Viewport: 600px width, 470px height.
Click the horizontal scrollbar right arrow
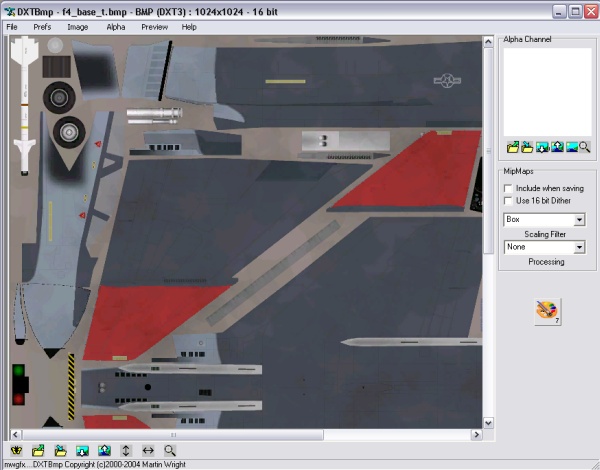(x=476, y=435)
